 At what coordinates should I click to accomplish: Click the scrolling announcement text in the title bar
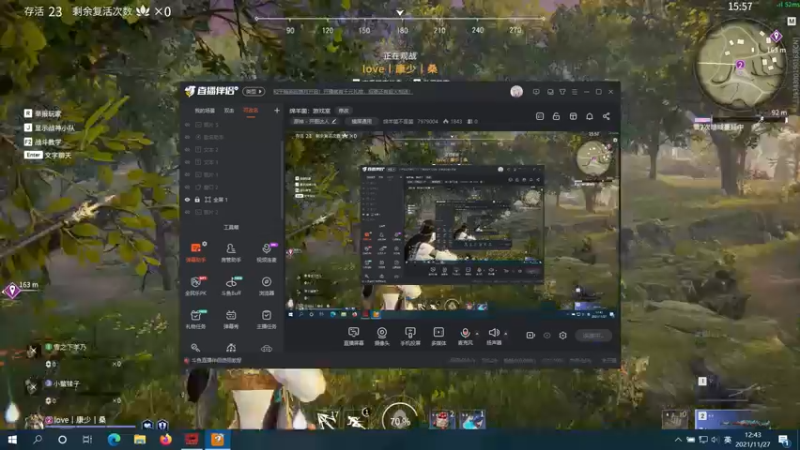(x=342, y=92)
